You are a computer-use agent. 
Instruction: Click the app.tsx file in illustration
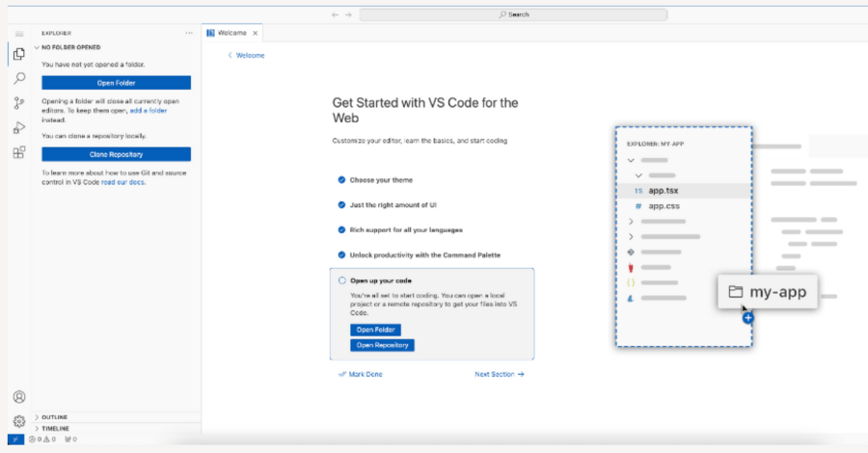[x=664, y=190]
